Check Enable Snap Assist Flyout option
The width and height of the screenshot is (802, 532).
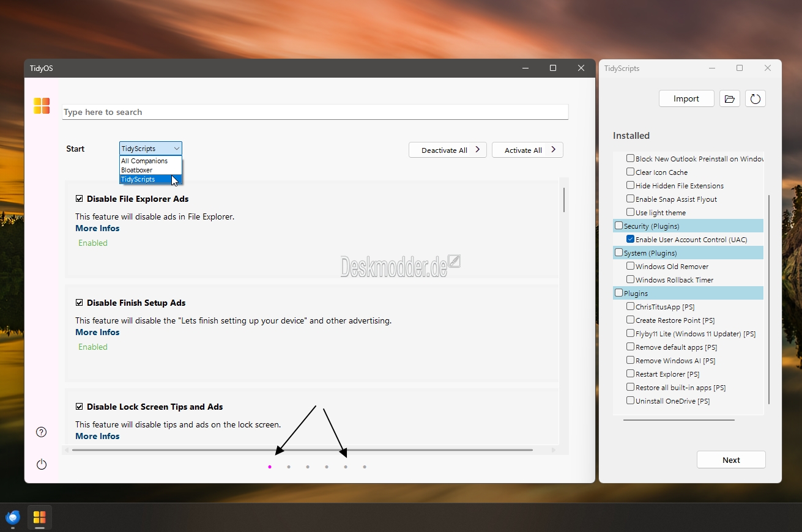tap(630, 199)
